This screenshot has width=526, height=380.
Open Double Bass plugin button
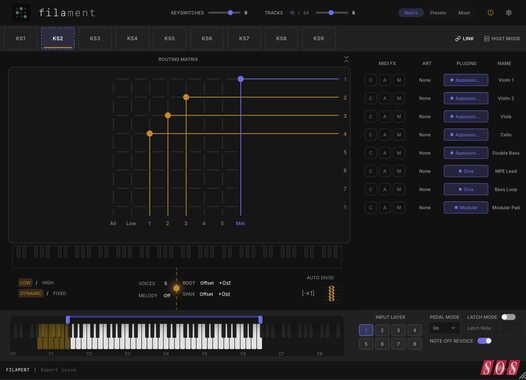(x=466, y=153)
